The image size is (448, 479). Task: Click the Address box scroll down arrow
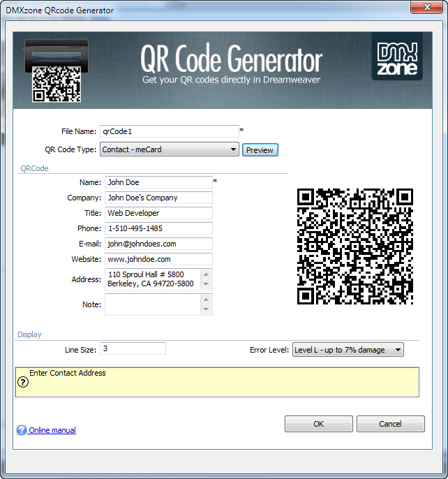click(x=206, y=284)
